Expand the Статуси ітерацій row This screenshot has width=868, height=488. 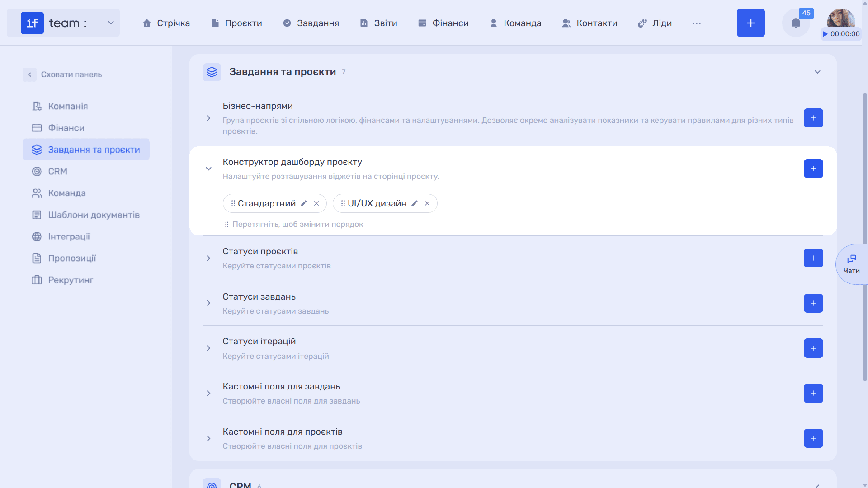tap(209, 348)
